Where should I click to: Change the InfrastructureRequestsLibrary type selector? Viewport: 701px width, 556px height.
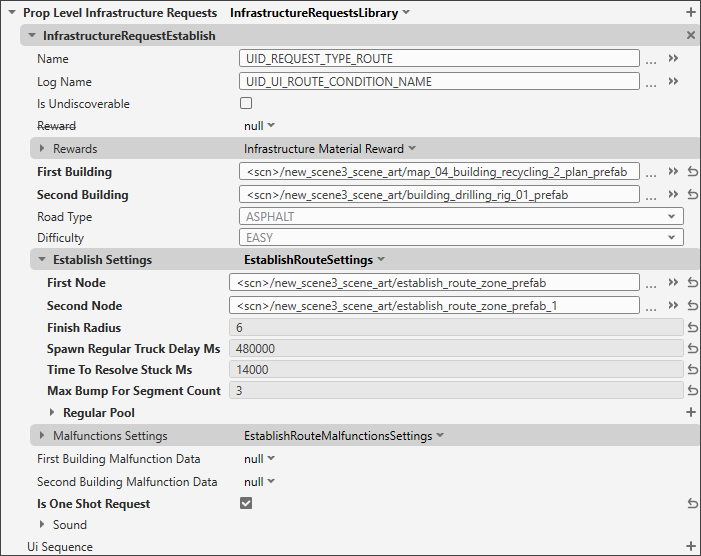pyautogui.click(x=320, y=13)
